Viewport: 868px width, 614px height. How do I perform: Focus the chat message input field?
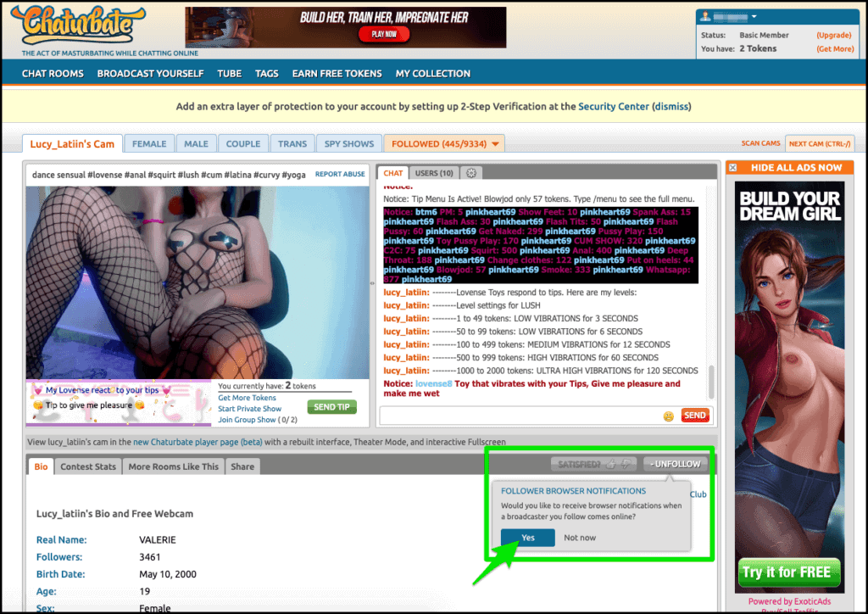click(520, 416)
